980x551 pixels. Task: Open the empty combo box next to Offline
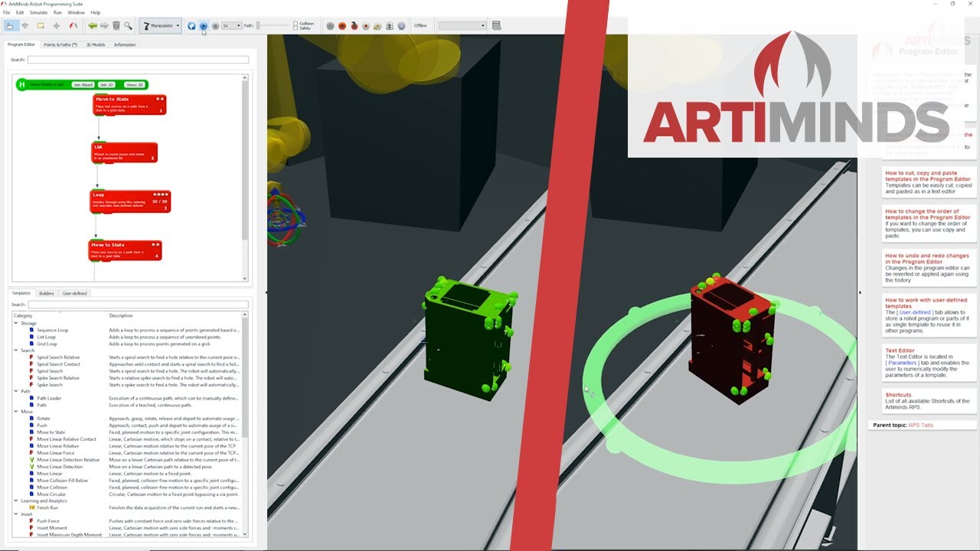pyautogui.click(x=462, y=25)
